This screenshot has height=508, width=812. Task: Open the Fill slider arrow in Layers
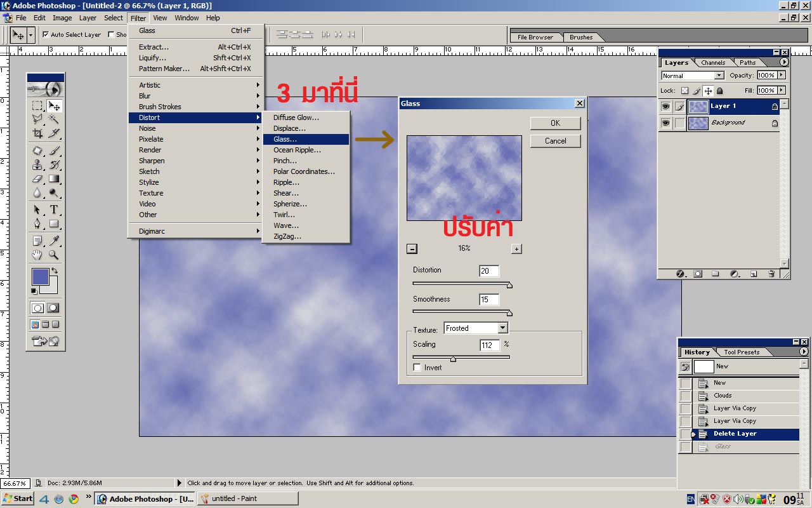click(x=782, y=91)
